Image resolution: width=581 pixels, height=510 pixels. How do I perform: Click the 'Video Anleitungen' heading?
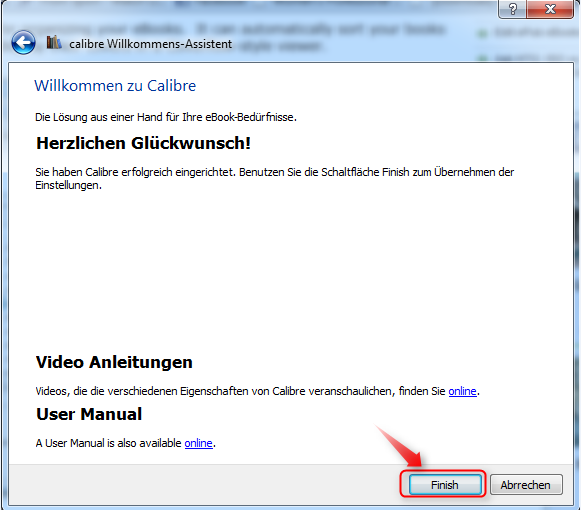(x=114, y=362)
